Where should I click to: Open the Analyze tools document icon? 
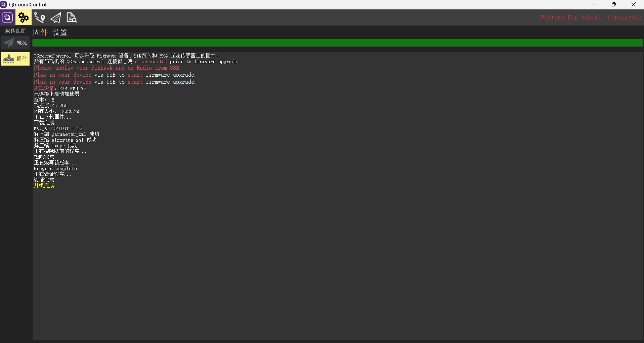coord(72,17)
